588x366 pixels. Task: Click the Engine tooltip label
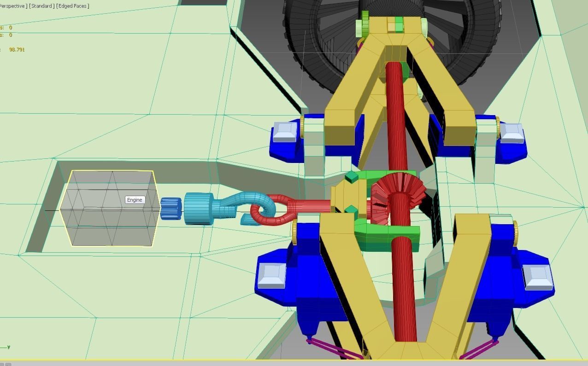135,200
